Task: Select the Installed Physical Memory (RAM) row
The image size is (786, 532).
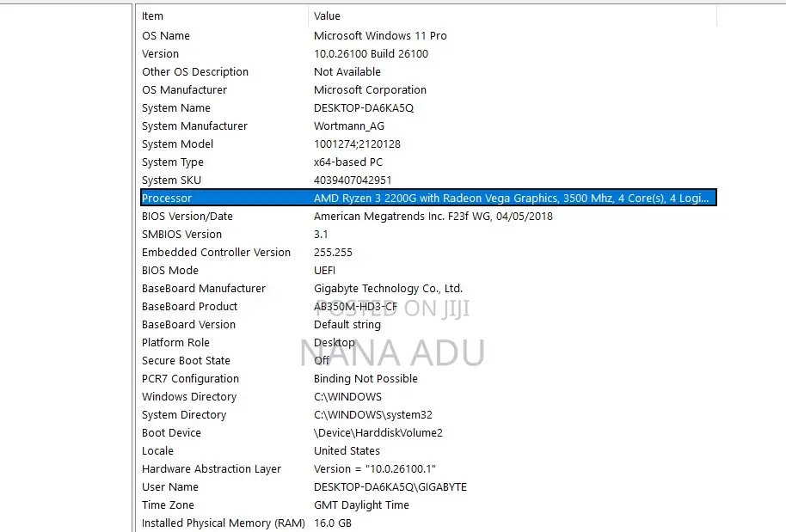Action: [x=428, y=523]
